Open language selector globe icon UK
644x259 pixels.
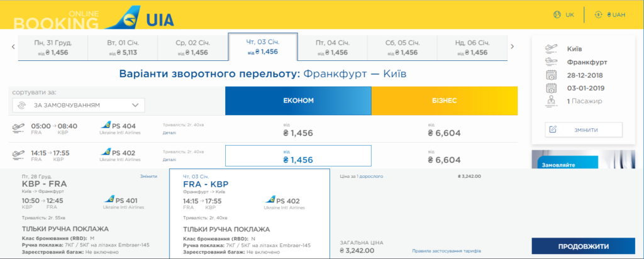[x=557, y=14]
